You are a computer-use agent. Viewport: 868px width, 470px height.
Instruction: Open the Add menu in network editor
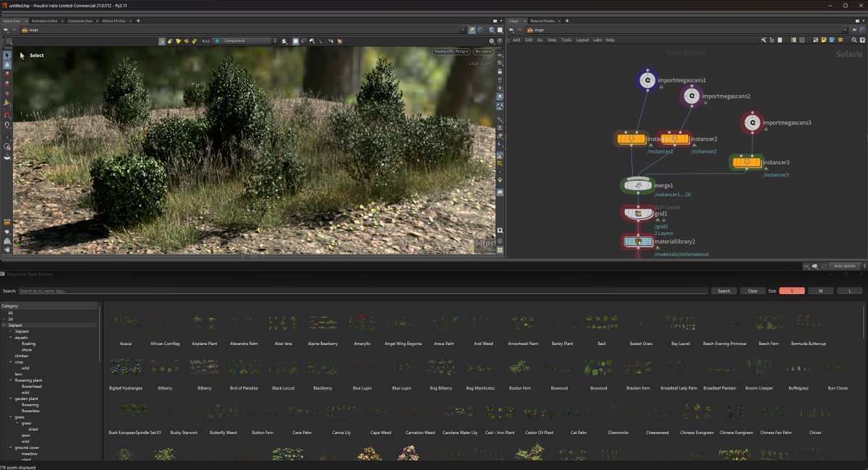[x=516, y=40]
